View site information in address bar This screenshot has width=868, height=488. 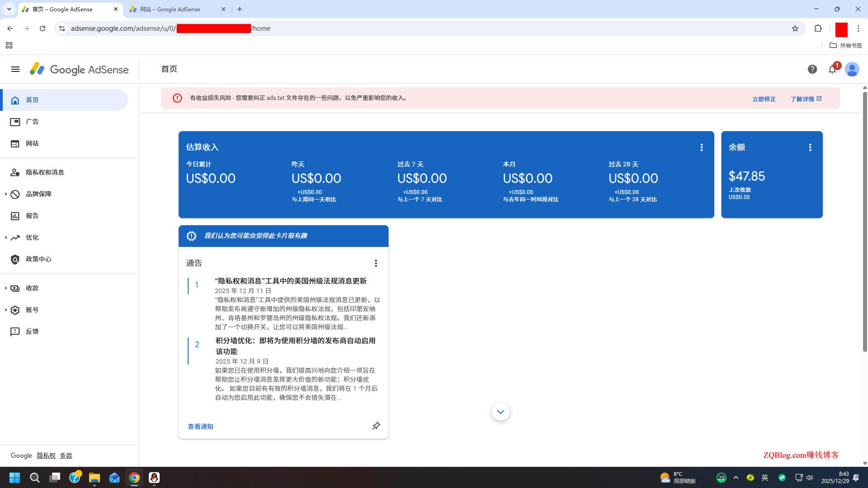coord(62,28)
